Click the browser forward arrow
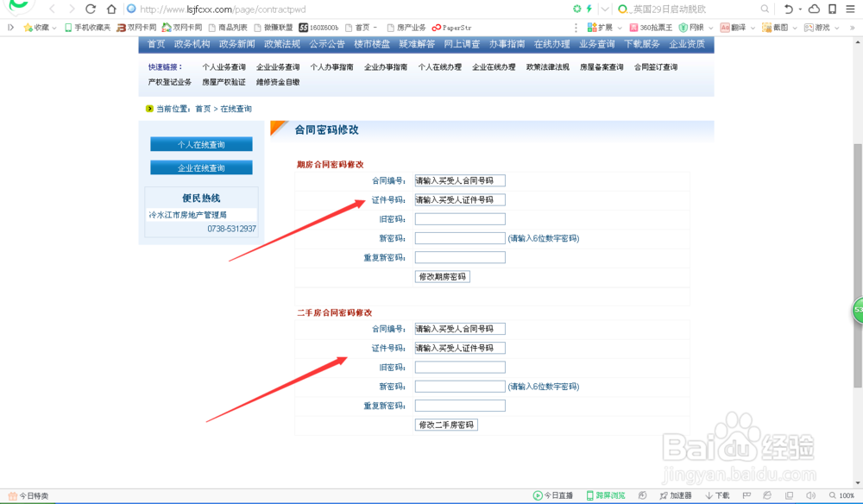863x504 pixels. 72,9
